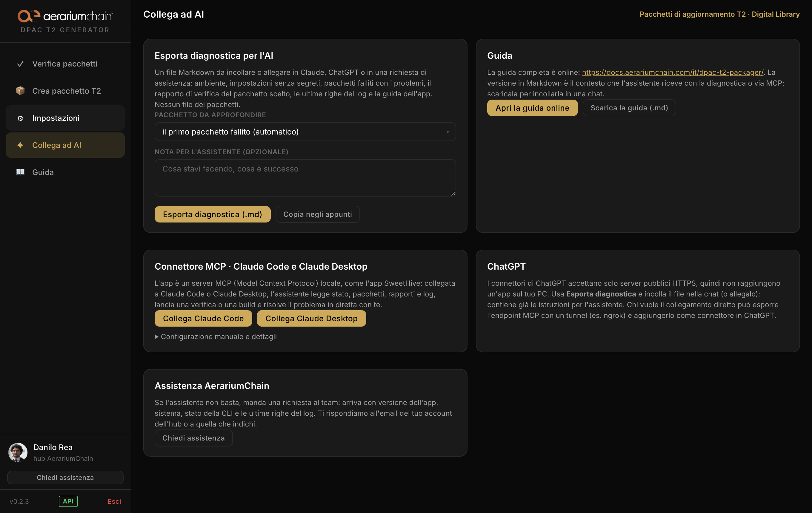812x513 pixels.
Task: Click the checkmark icon beside Verifica pacchetti
Action: 20,64
